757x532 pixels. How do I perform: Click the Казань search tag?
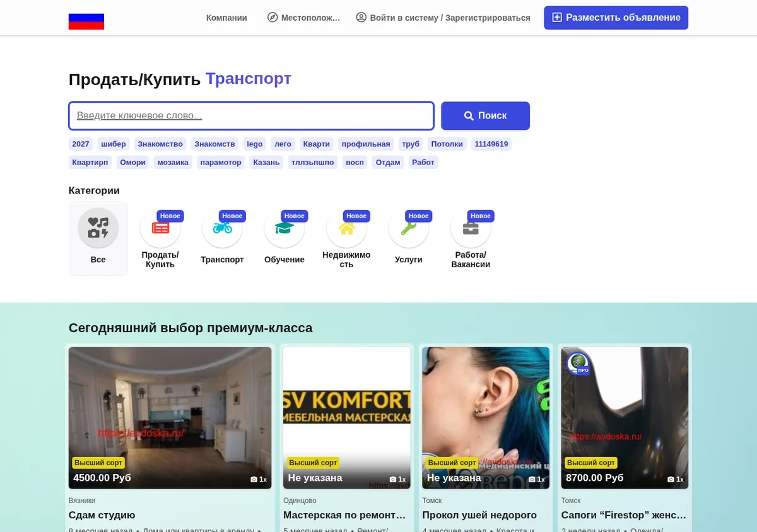pos(266,163)
